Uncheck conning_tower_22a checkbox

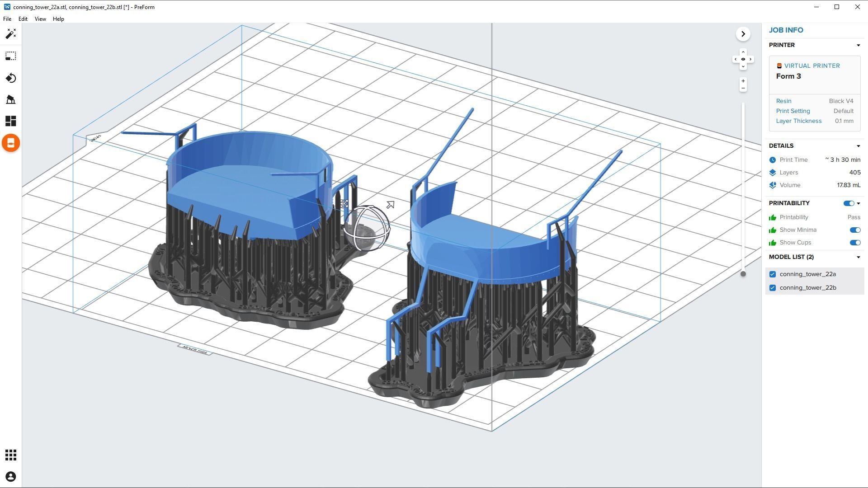(x=773, y=274)
